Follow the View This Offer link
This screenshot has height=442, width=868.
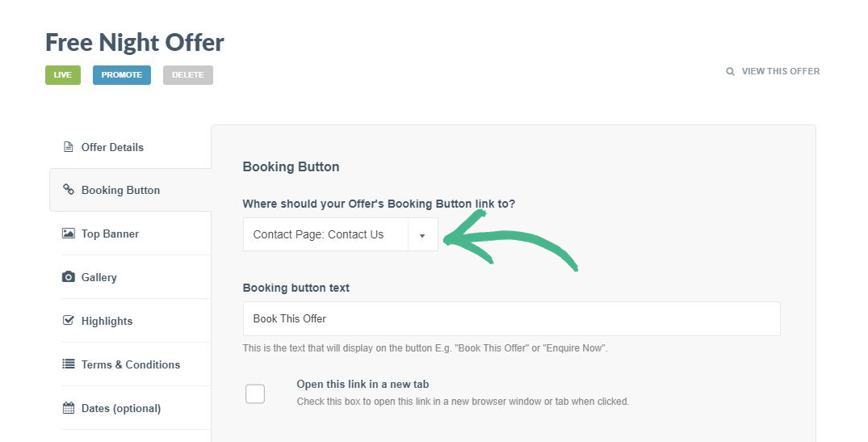click(780, 71)
